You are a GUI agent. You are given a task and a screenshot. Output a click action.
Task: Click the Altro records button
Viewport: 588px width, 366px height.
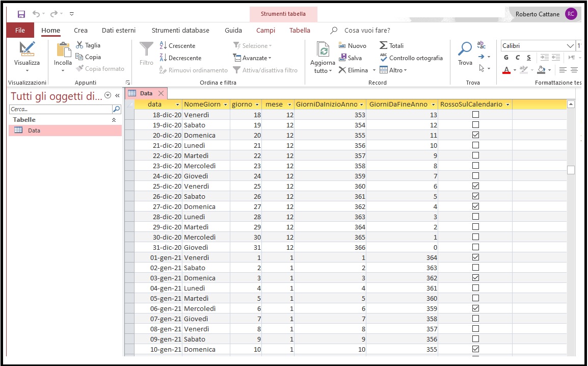393,70
